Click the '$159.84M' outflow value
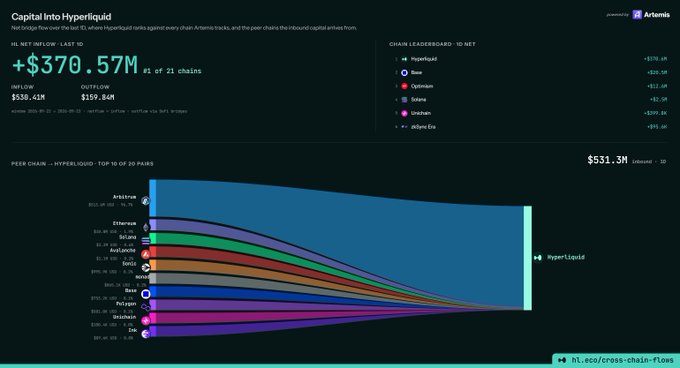680x368 pixels. click(98, 98)
